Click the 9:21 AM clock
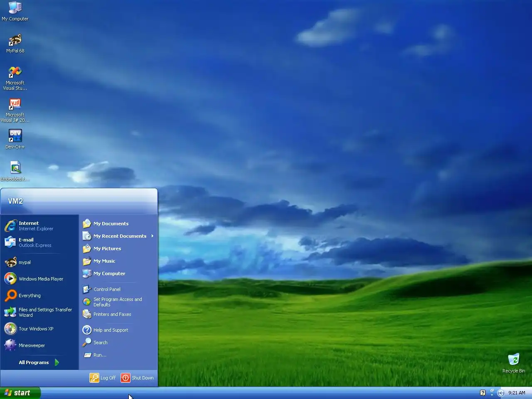The image size is (532, 399). coord(517,393)
